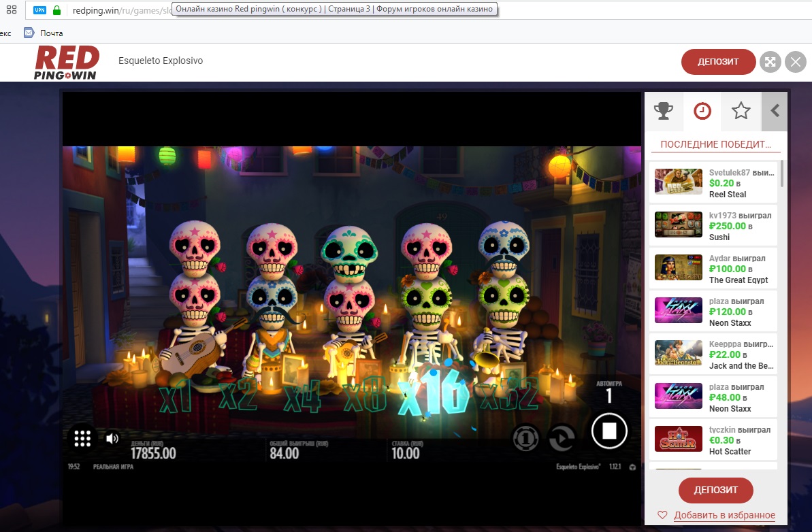Image resolution: width=812 pixels, height=532 pixels.
Task: Open the bet coin selector icon
Action: tap(525, 438)
